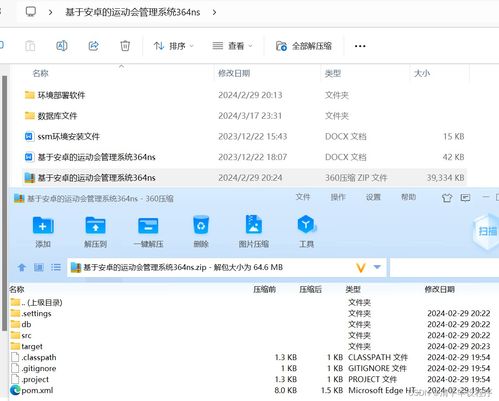
Task: Click the share icon in Explorer toolbar
Action: (94, 46)
